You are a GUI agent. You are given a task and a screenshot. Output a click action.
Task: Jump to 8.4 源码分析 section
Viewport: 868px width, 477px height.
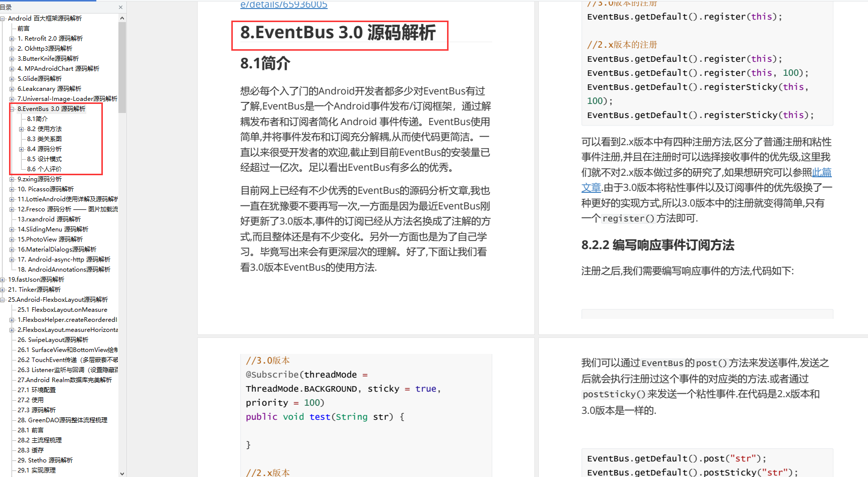[x=45, y=149]
